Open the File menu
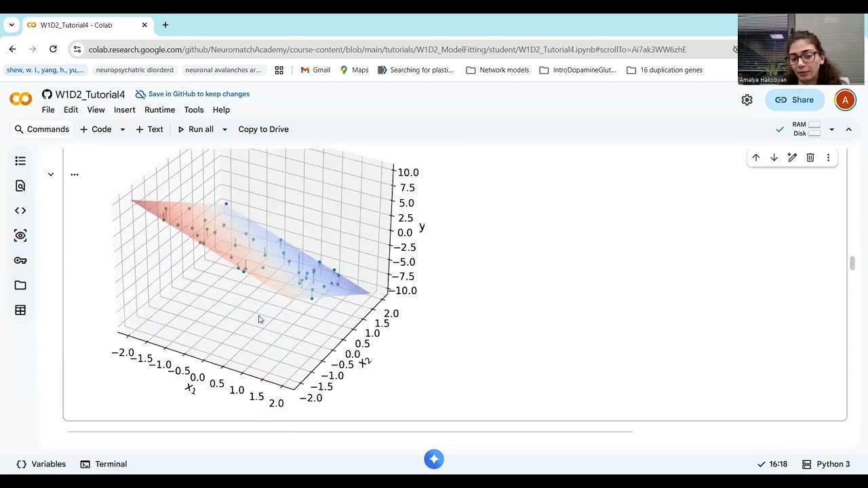Screen dimensions: 868x488 point(48,110)
